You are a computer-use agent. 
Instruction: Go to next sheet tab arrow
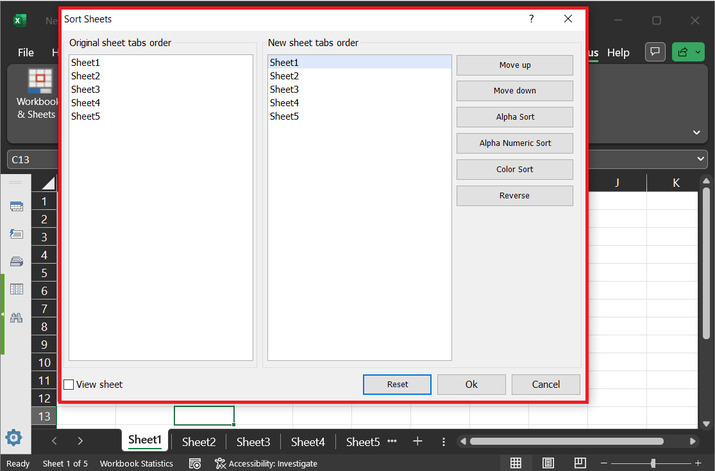pyautogui.click(x=80, y=441)
